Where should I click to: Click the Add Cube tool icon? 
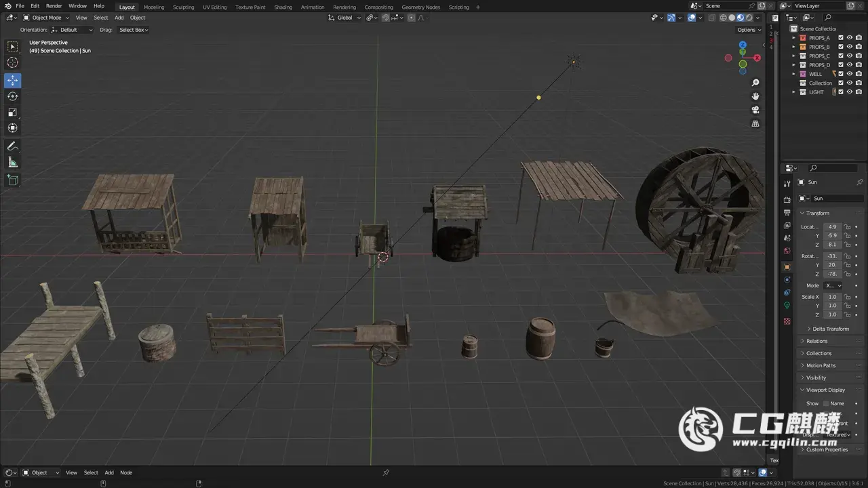13,180
